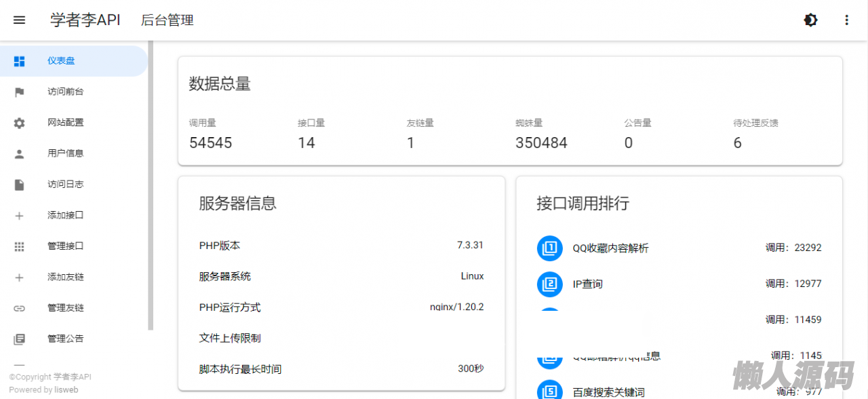Open the 添加友链 sidebar item
Screen dimensions: 868x399
(x=66, y=277)
